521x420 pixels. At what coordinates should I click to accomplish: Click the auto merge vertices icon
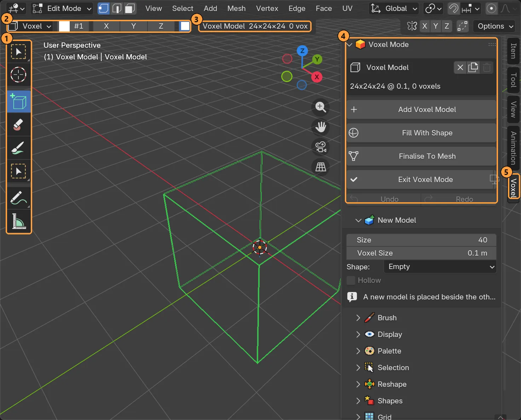pyautogui.click(x=462, y=26)
